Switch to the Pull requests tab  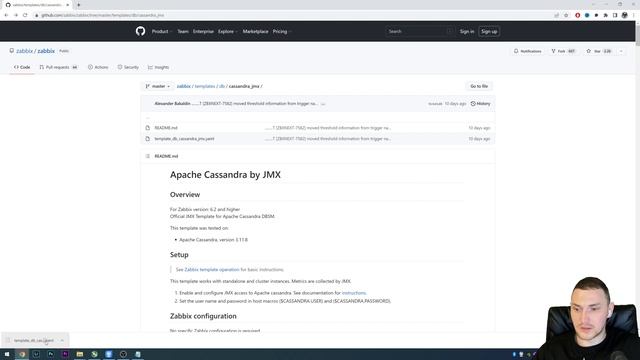(x=59, y=67)
